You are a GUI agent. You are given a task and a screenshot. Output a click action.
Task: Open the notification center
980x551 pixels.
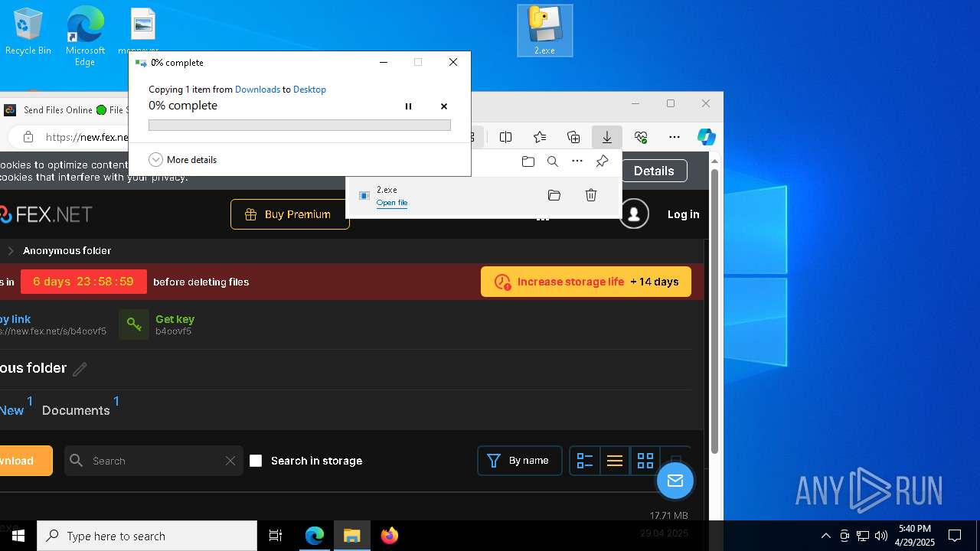pos(955,536)
